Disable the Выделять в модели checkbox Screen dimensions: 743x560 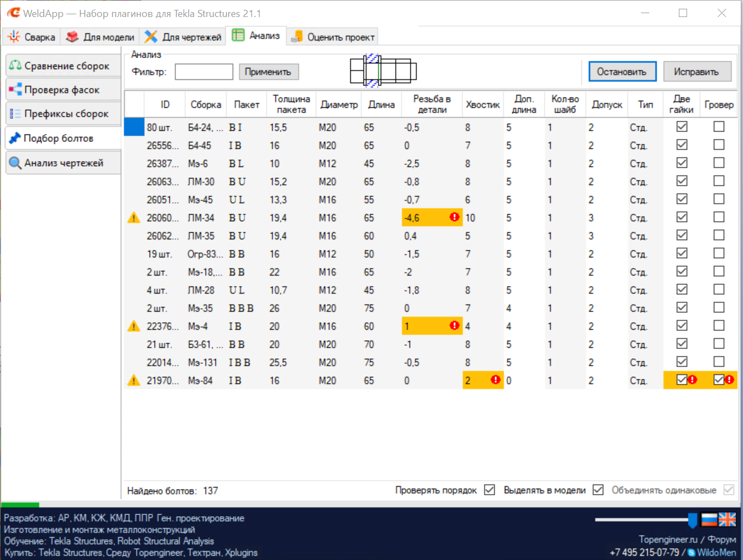(x=598, y=490)
